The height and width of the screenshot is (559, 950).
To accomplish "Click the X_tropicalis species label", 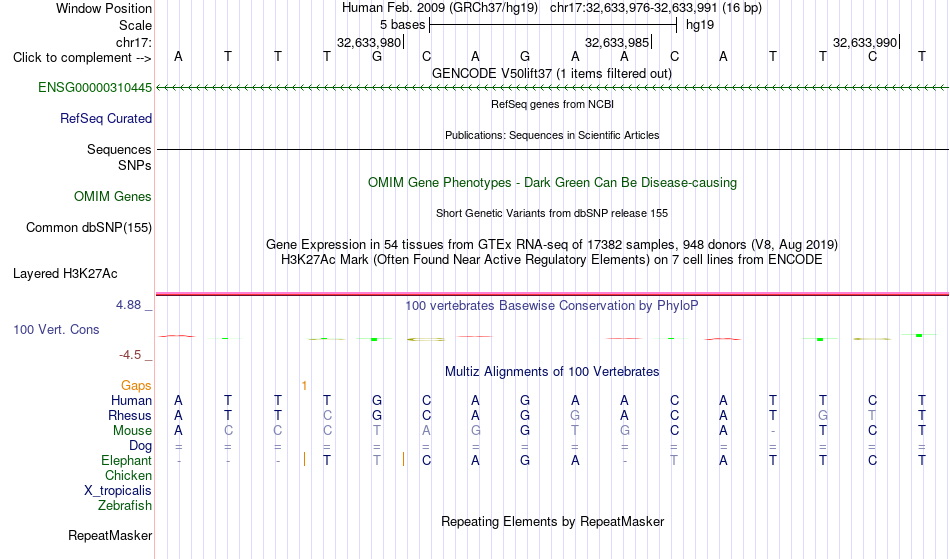I will coord(118,491).
